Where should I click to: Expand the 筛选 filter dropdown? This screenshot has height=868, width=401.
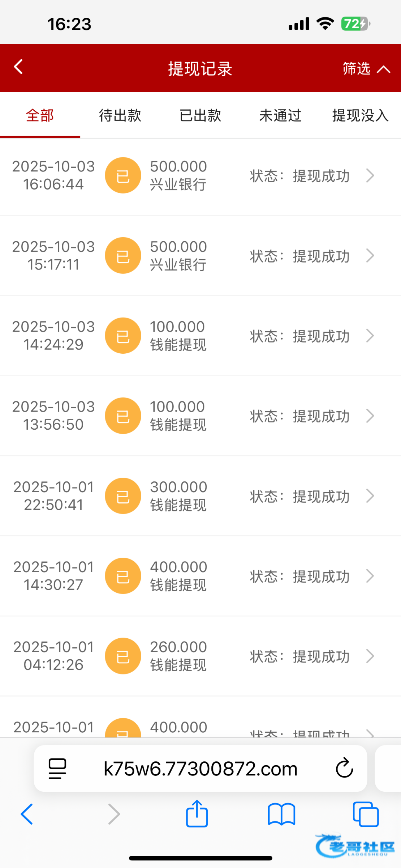click(x=366, y=68)
